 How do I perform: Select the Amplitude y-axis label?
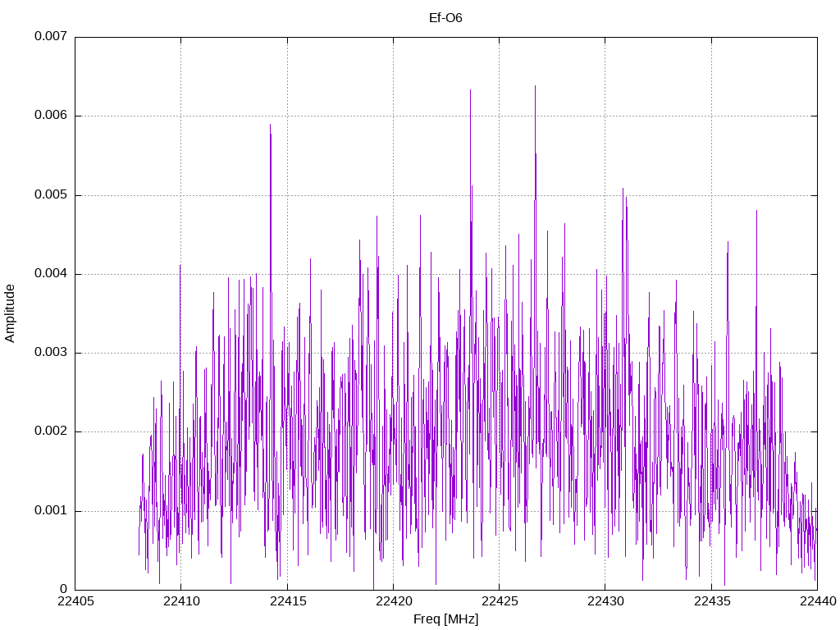(10, 313)
